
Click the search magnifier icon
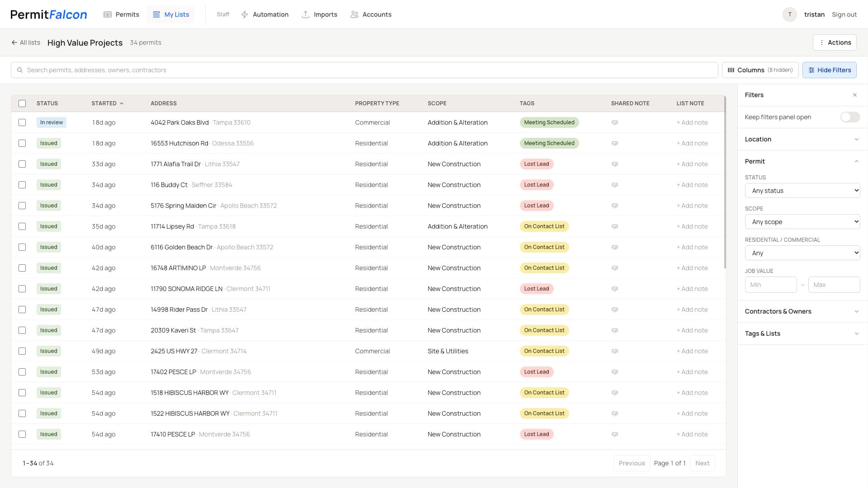pyautogui.click(x=20, y=70)
